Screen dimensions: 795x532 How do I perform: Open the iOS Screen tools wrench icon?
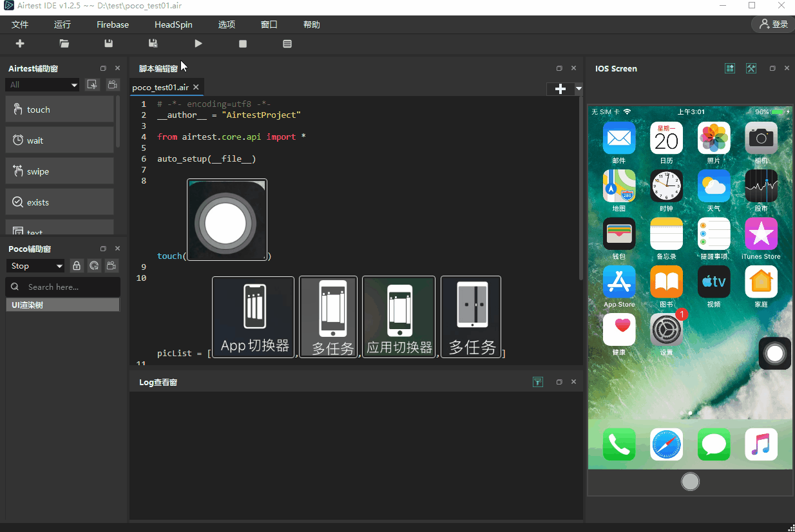(x=751, y=68)
